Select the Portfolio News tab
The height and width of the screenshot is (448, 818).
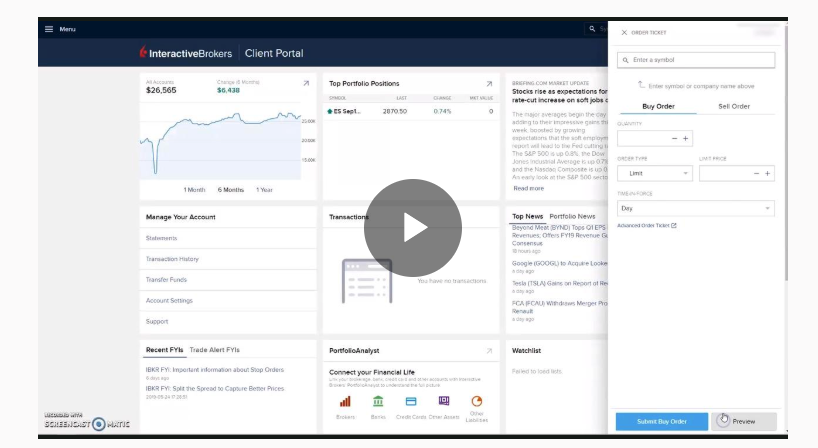(x=572, y=216)
